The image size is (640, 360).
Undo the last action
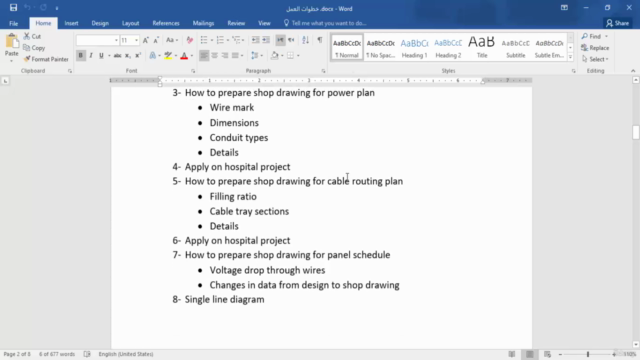tap(27, 8)
